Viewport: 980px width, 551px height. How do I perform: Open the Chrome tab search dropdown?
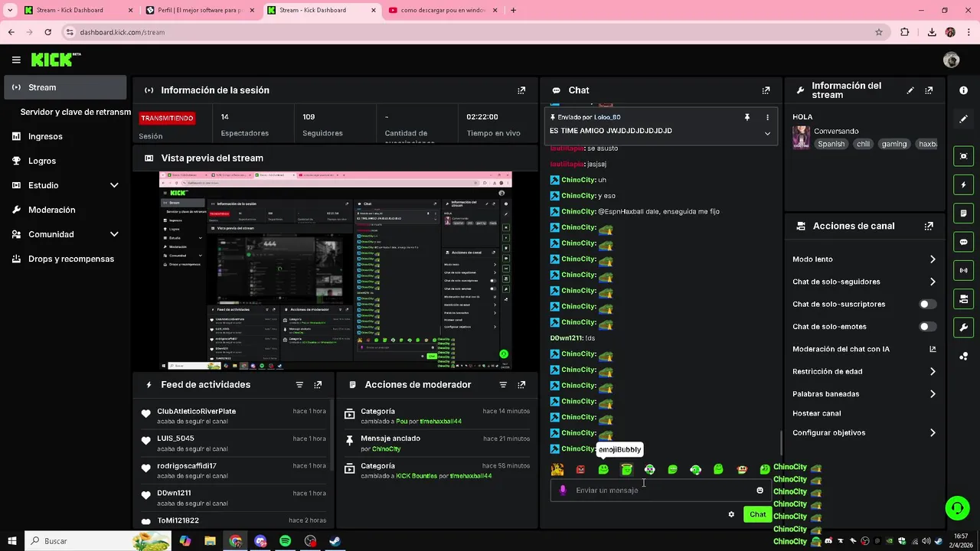click(11, 10)
